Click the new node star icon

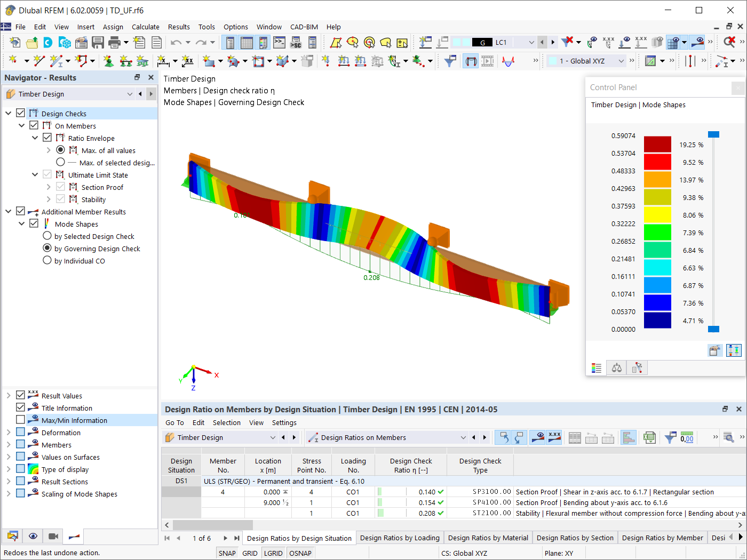13,61
